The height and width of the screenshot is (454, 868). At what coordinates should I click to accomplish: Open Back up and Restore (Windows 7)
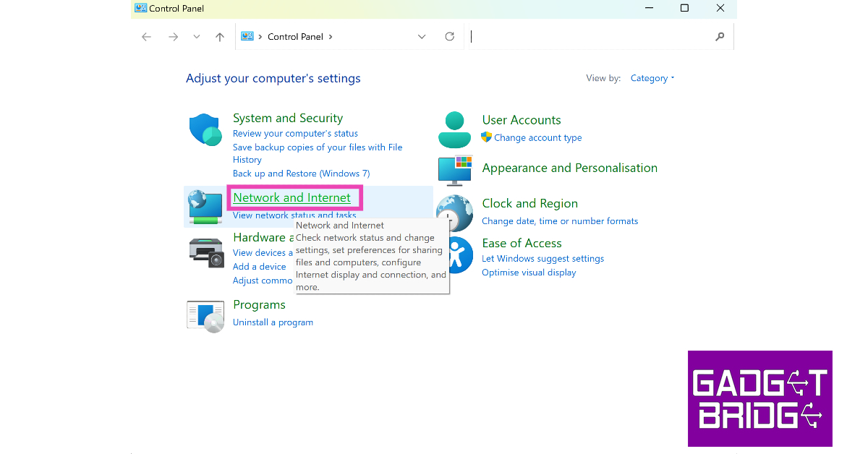coord(301,174)
